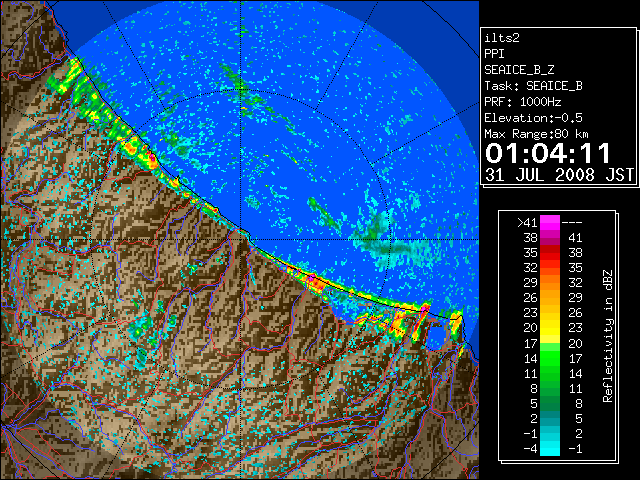Pick the cyan -4 to -1 dBZ band
Image resolution: width=640 pixels, height=480 pixels.
[x=550, y=448]
